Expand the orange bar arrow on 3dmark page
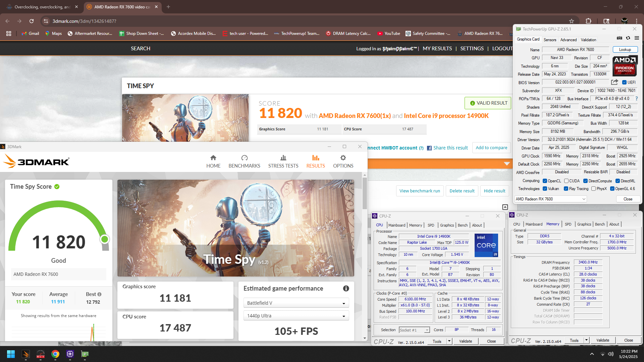 click(x=507, y=164)
